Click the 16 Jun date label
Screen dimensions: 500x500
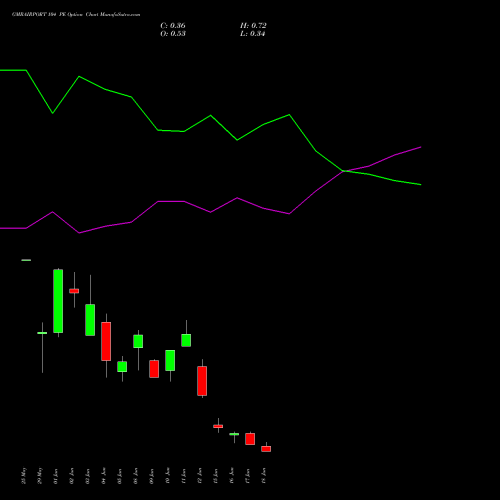pyautogui.click(x=232, y=476)
